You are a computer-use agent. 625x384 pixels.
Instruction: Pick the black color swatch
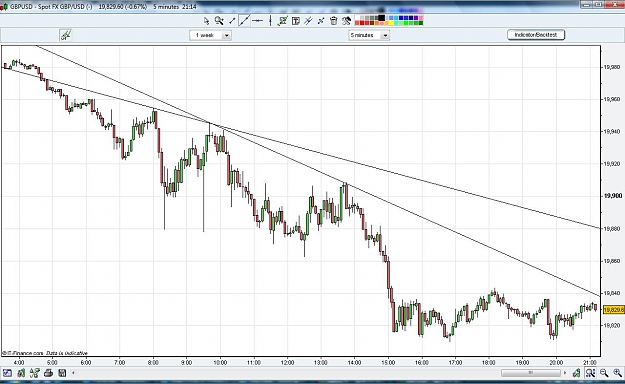point(381,18)
